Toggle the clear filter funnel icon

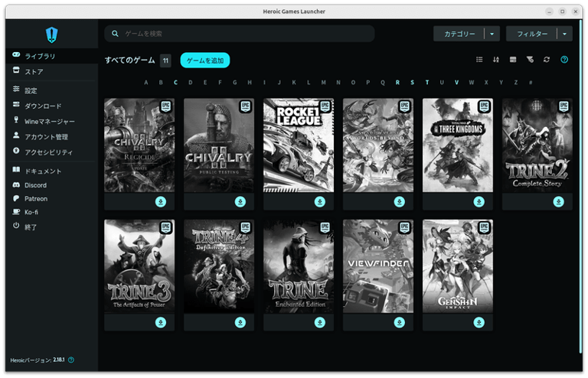tap(530, 60)
